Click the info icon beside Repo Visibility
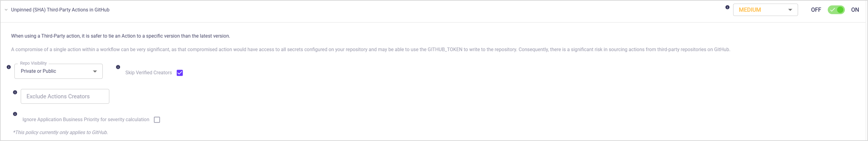This screenshot has height=141, width=868. [9, 67]
